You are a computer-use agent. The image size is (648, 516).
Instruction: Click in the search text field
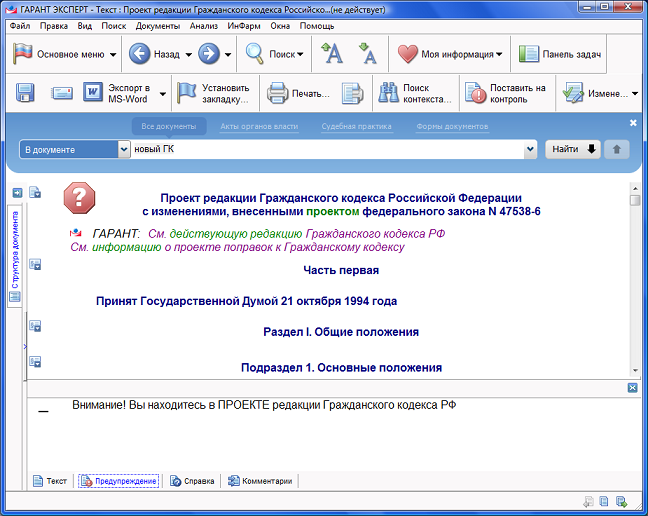[328, 149]
